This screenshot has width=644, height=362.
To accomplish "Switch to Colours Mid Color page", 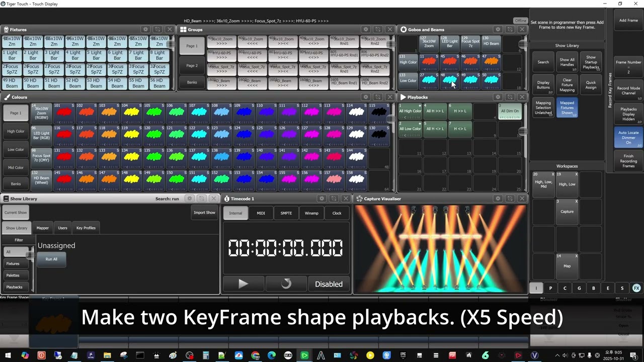I will [x=16, y=167].
